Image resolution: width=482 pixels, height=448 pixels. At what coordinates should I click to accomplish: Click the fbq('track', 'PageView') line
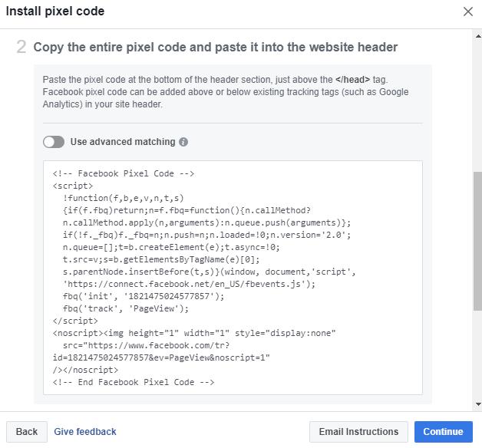126,309
